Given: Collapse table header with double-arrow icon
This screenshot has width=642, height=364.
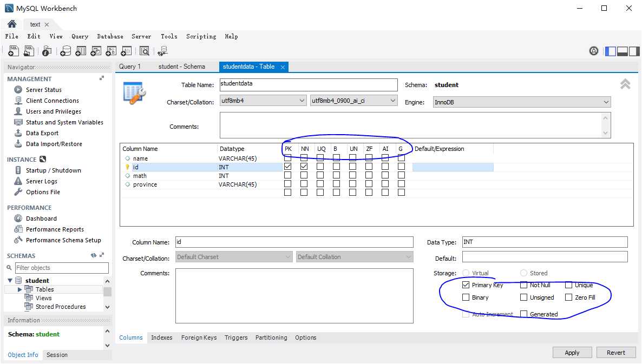Looking at the screenshot, I should click(625, 84).
